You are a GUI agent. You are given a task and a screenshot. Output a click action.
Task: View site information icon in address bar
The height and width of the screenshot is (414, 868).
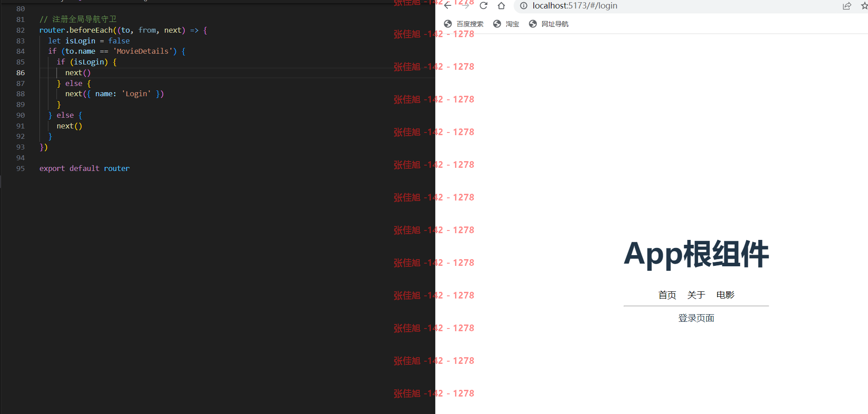coord(523,6)
